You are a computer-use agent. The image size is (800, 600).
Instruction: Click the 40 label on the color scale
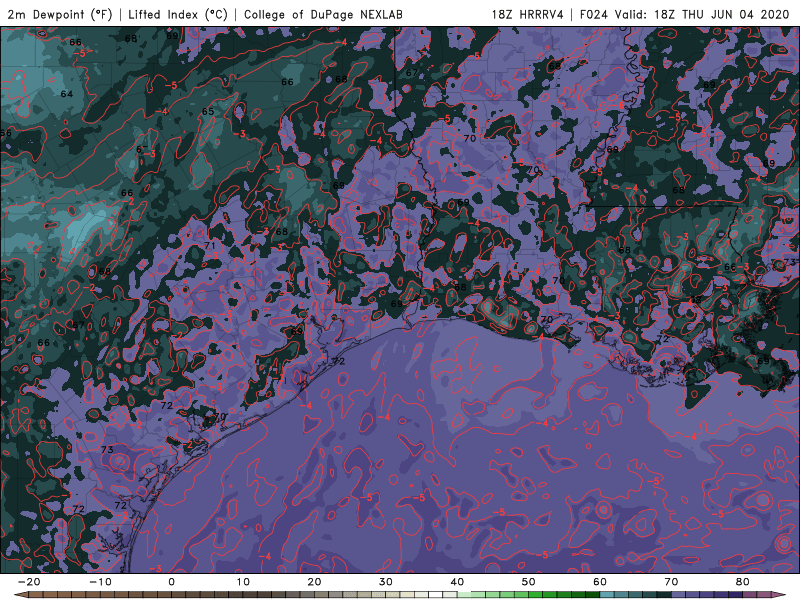[457, 582]
